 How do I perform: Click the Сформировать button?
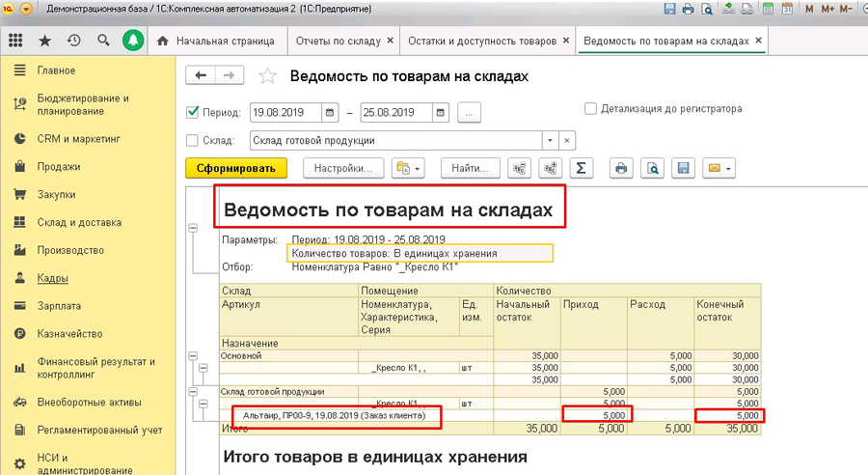point(236,169)
